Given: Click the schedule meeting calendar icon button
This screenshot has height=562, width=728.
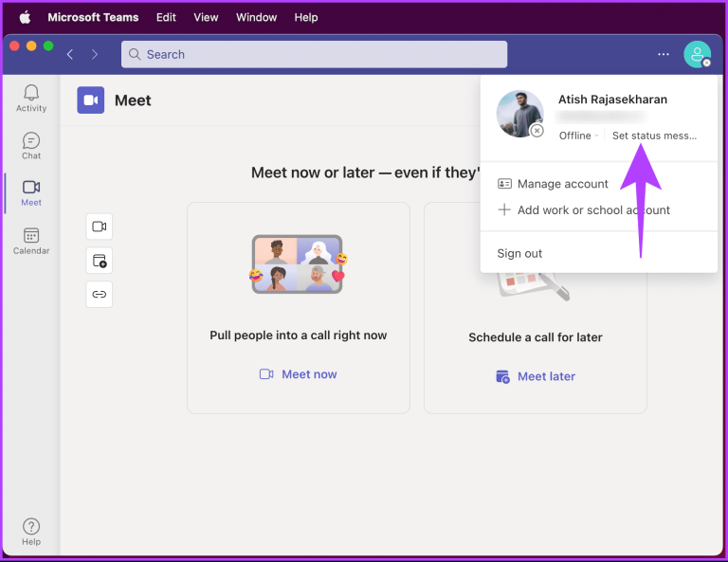Looking at the screenshot, I should [x=99, y=260].
